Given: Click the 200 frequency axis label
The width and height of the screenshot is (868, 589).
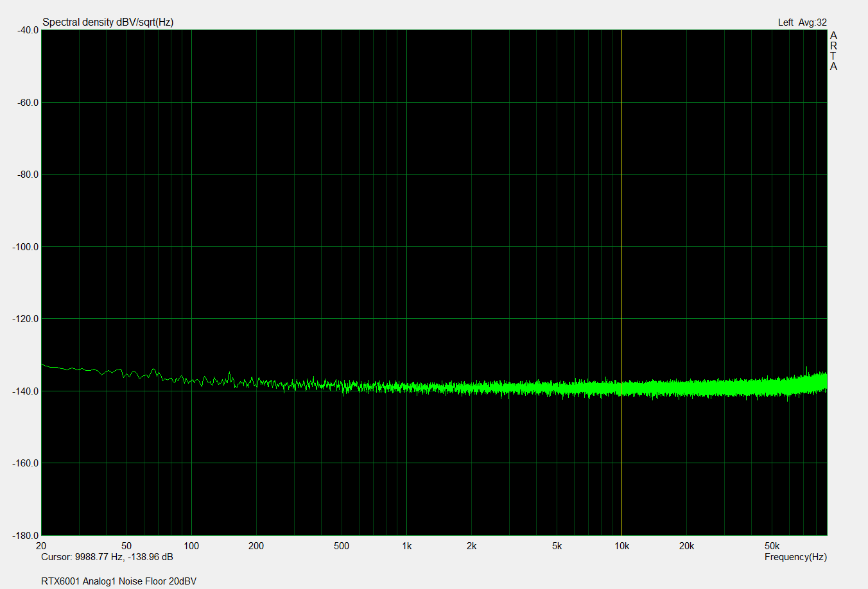Looking at the screenshot, I should [x=256, y=546].
